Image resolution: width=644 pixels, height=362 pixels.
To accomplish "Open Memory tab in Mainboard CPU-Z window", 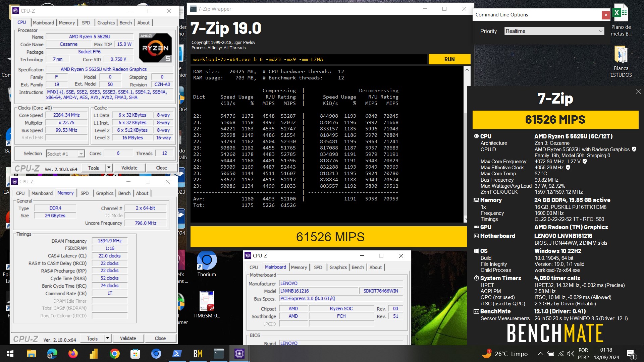I will [x=299, y=267].
